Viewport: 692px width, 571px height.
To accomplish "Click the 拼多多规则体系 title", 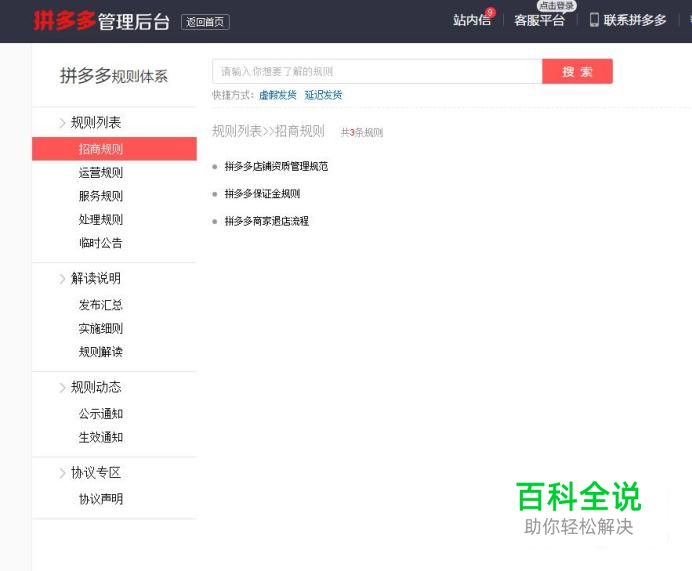I will [x=114, y=76].
